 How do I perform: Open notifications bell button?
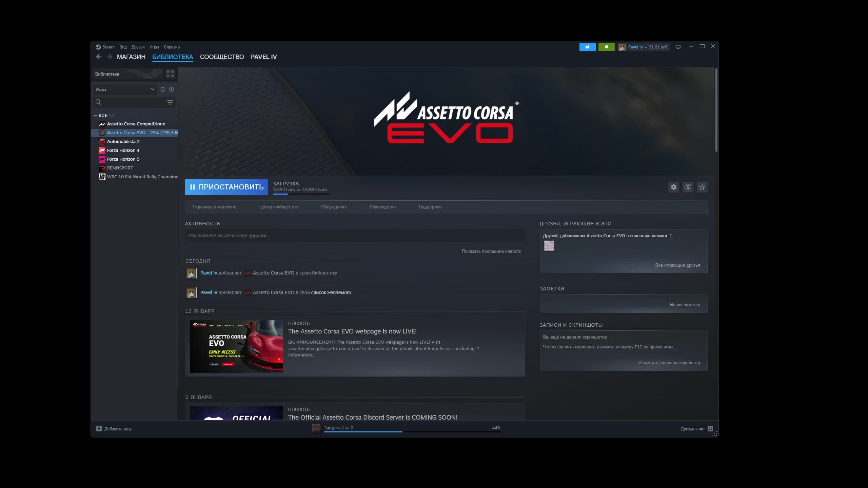606,47
